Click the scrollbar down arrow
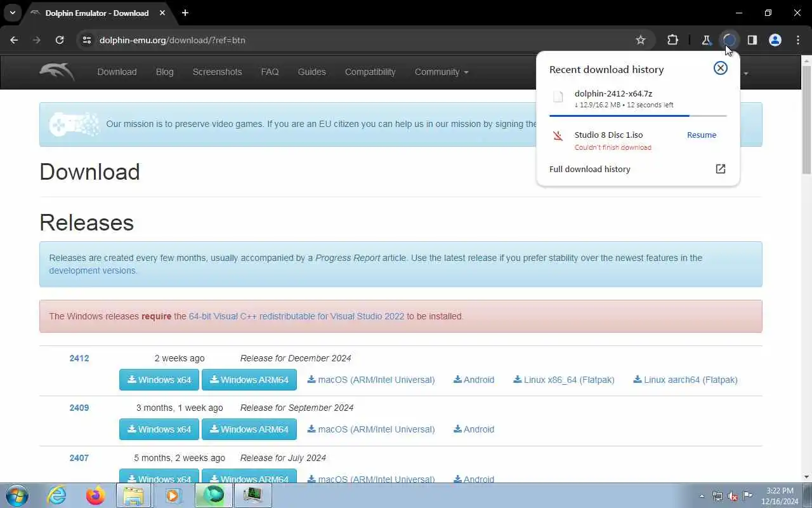The image size is (812, 508). 807,477
